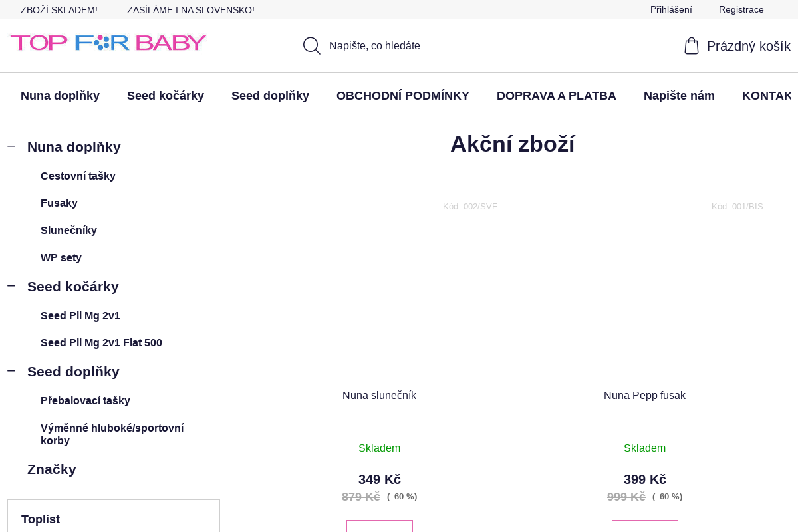The image size is (798, 532).
Task: Open the shopping cart icon
Action: [692, 45]
